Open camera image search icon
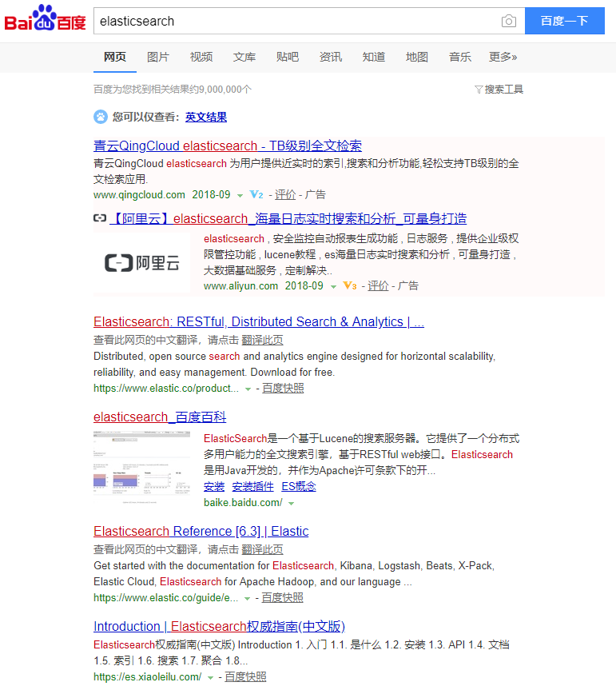The image size is (616, 690). click(x=509, y=21)
